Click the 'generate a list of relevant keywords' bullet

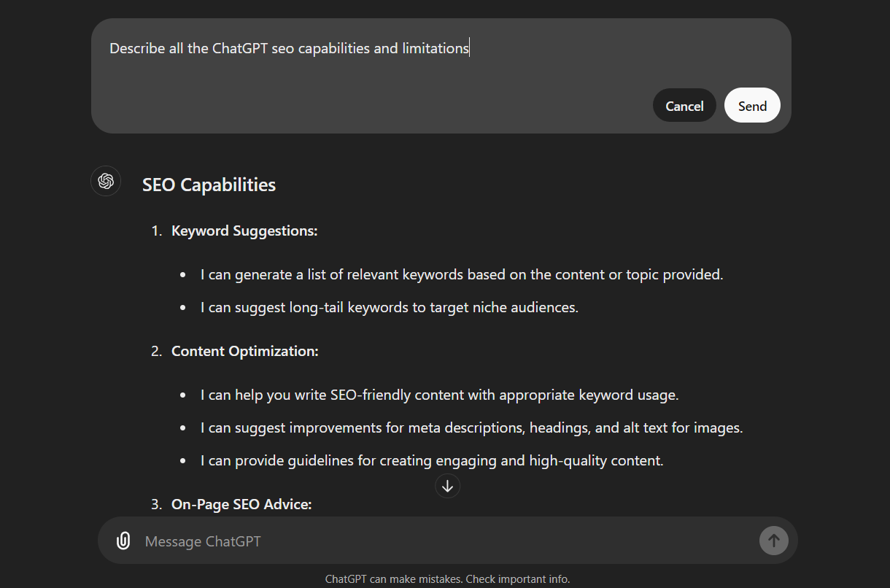[462, 274]
